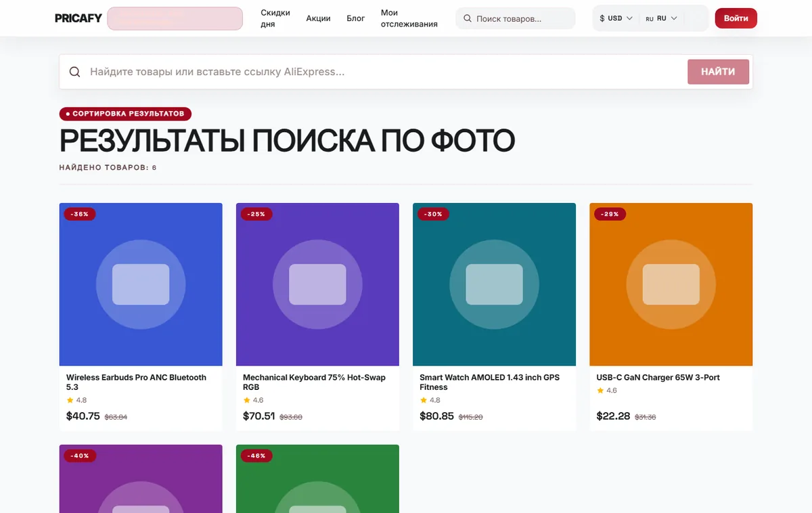Click the pink banner beside the PRICAFY logo
This screenshot has width=812, height=513.
coord(175,18)
